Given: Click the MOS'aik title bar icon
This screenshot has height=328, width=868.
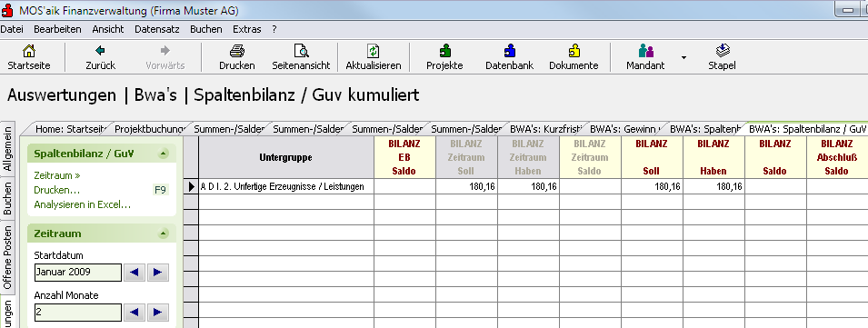Looking at the screenshot, I should tap(8, 11).
